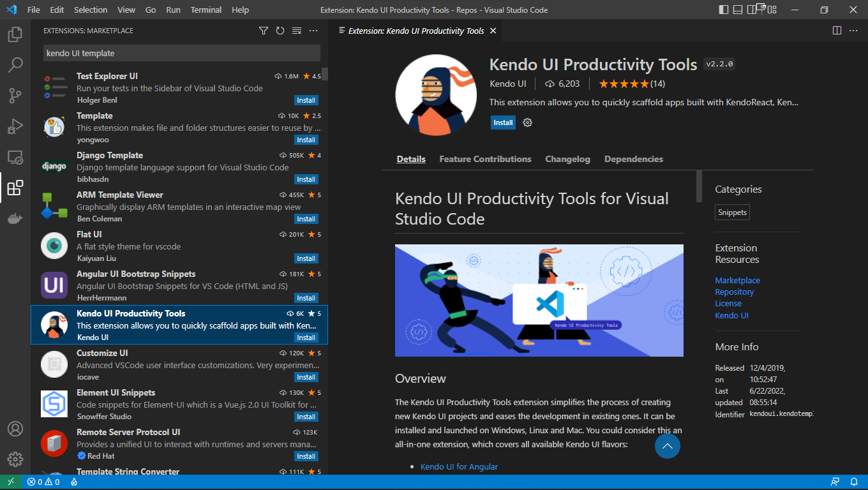
Task: Open editor more actions ellipsis
Action: click(853, 31)
